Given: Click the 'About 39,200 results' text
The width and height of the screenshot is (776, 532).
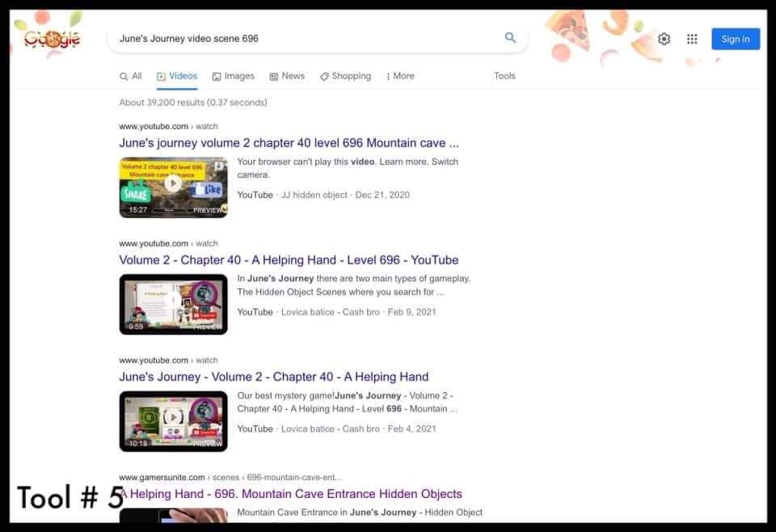Looking at the screenshot, I should pos(193,103).
